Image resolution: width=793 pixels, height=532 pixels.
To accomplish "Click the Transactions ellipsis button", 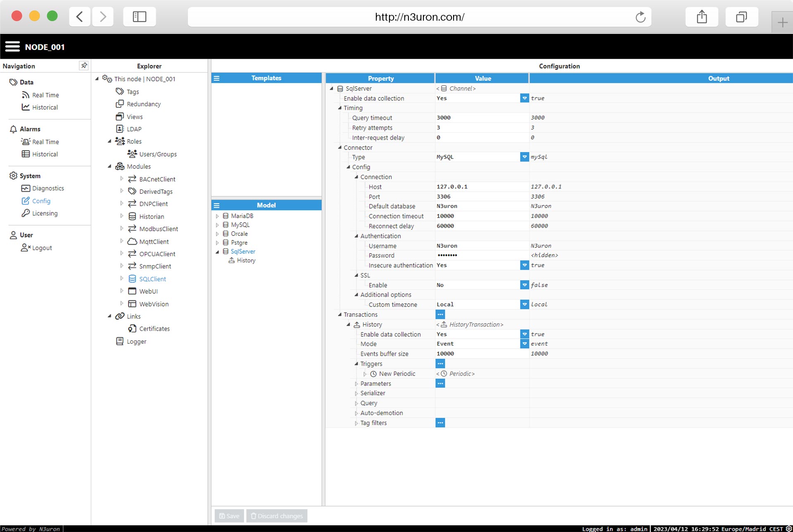I will point(440,315).
